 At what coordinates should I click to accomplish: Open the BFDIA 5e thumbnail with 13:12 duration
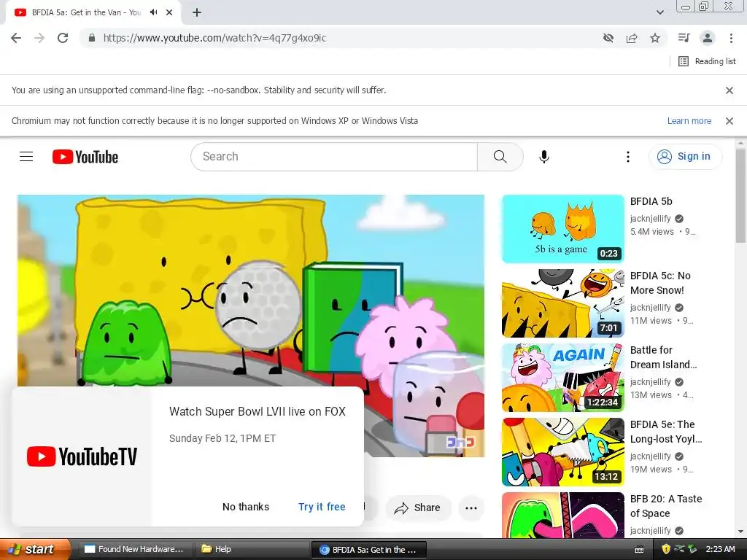562,452
